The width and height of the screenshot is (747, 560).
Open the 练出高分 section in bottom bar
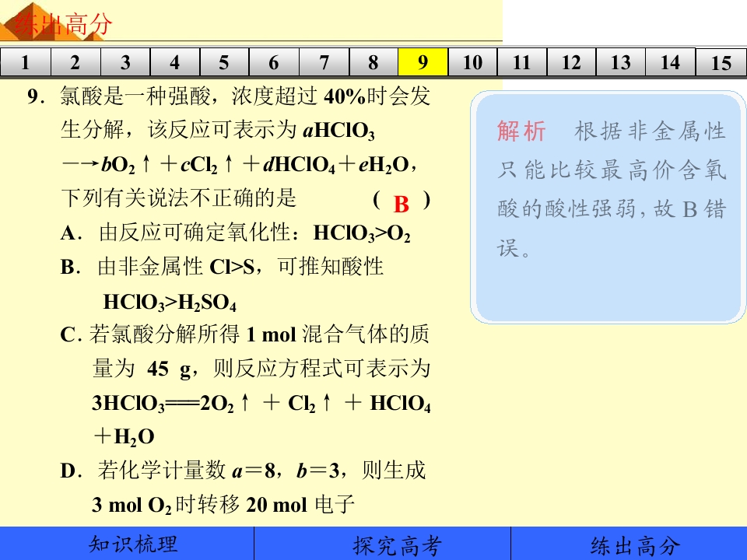(x=629, y=544)
